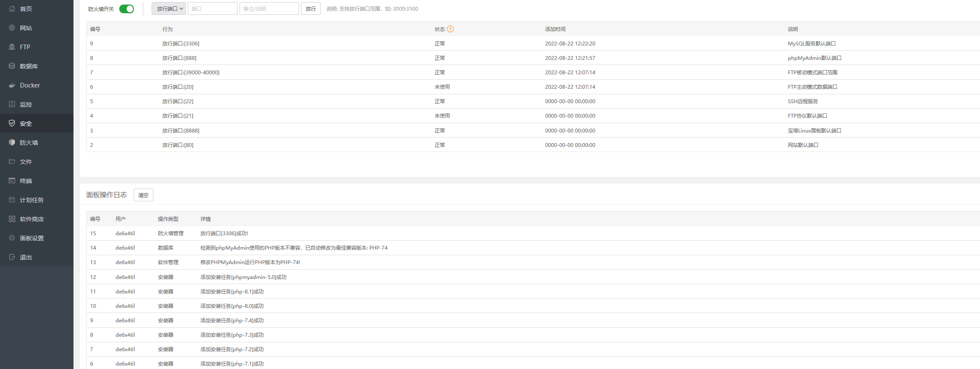
Task: Click the FTP icon in the sidebar
Action: coord(12,47)
